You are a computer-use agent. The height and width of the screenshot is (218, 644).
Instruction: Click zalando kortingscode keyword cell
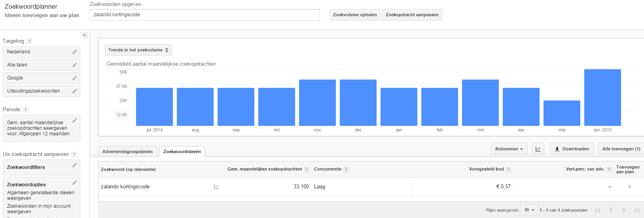[x=125, y=187]
